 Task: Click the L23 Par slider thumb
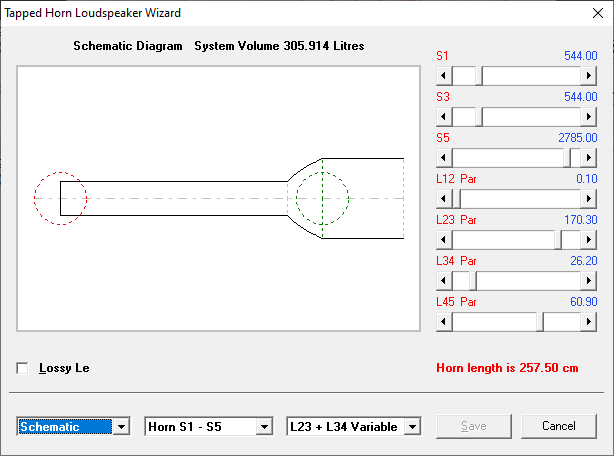click(x=558, y=240)
